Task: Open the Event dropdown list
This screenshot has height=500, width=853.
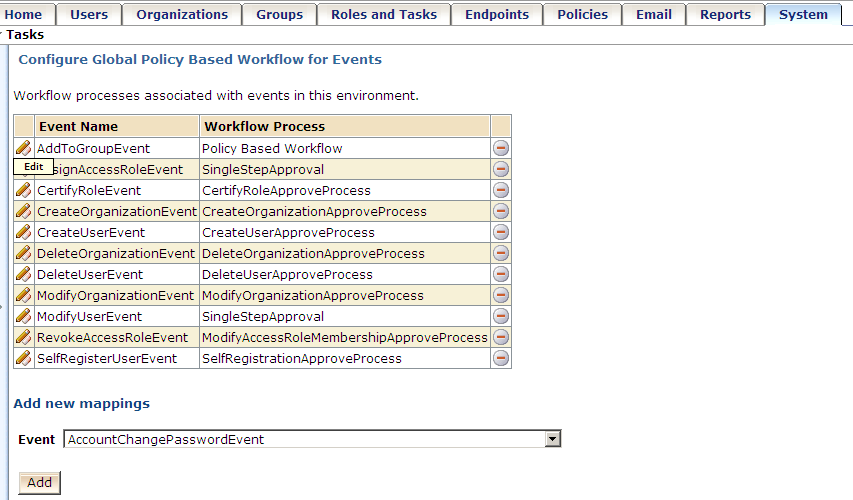Action: (552, 439)
